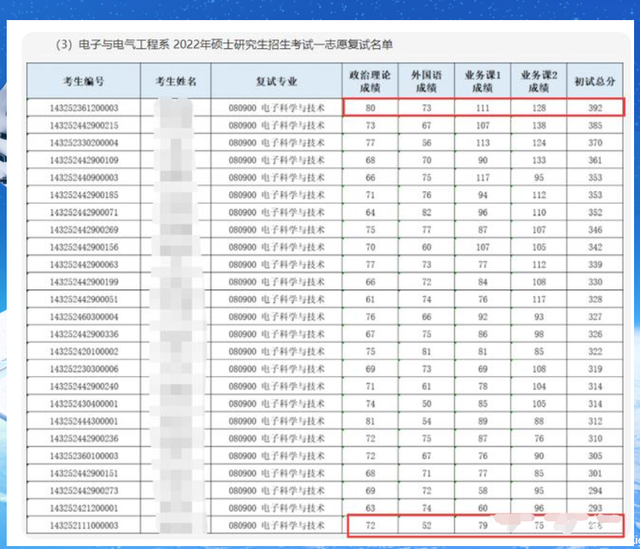Click the 初试总分 column header
The image size is (640, 549).
pos(595,81)
